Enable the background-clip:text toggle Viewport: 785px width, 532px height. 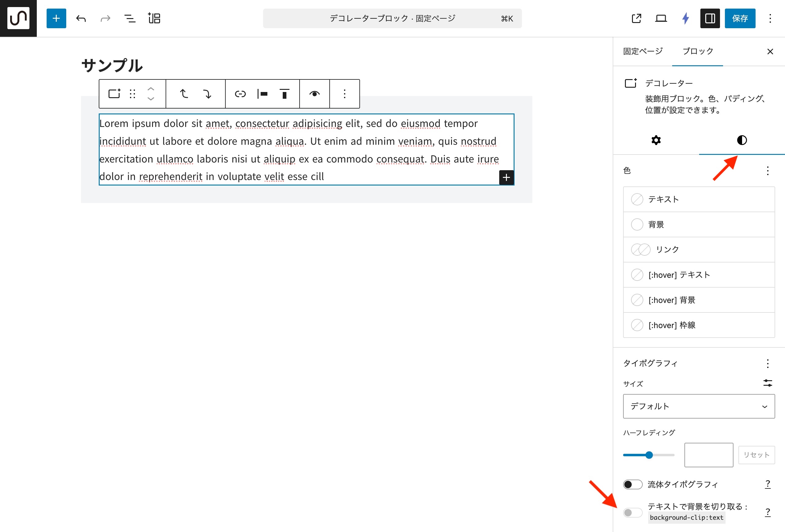(632, 512)
